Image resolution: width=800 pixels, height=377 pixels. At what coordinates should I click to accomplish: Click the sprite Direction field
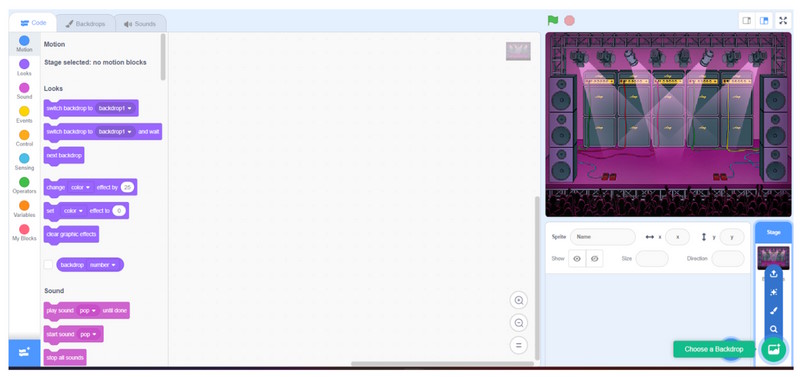[728, 259]
